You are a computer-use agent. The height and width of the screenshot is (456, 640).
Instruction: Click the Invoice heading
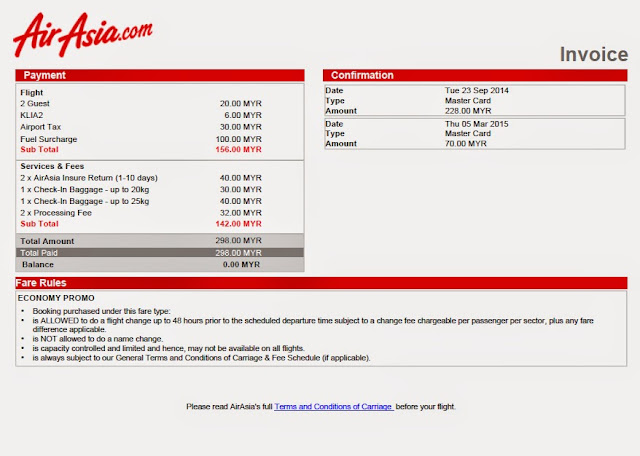click(x=593, y=54)
